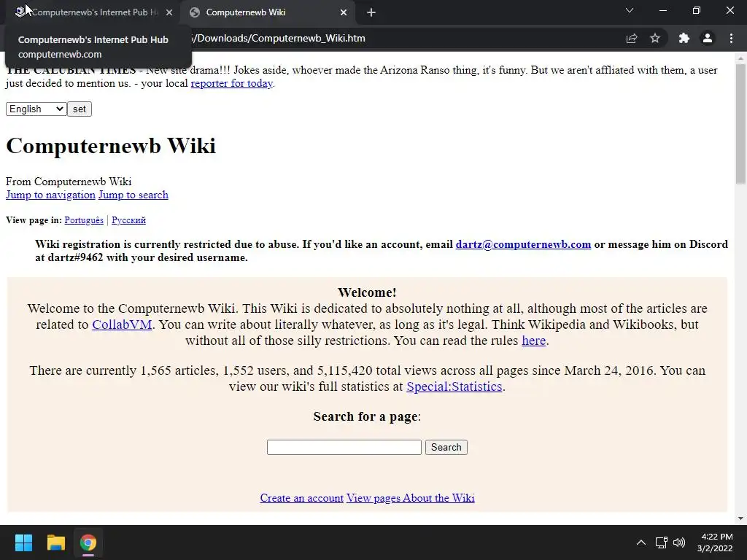747x560 pixels.
Task: Open a new tab with plus icon
Action: 371,13
